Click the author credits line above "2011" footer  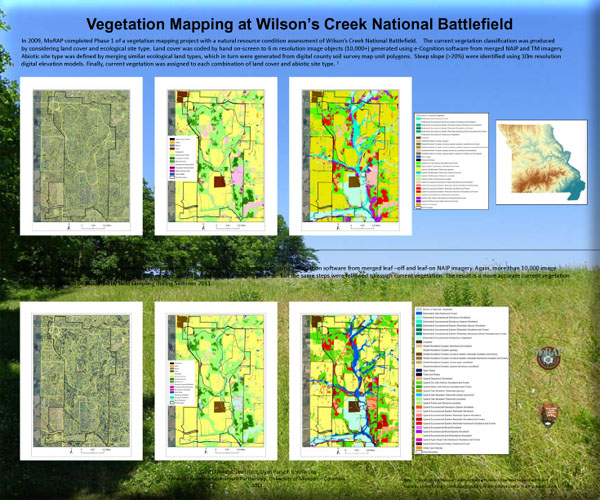point(257,472)
